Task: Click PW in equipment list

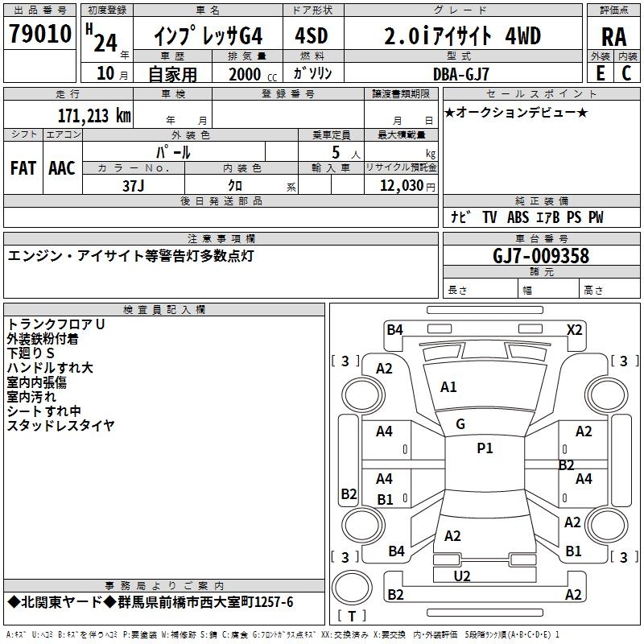Action: click(x=596, y=217)
